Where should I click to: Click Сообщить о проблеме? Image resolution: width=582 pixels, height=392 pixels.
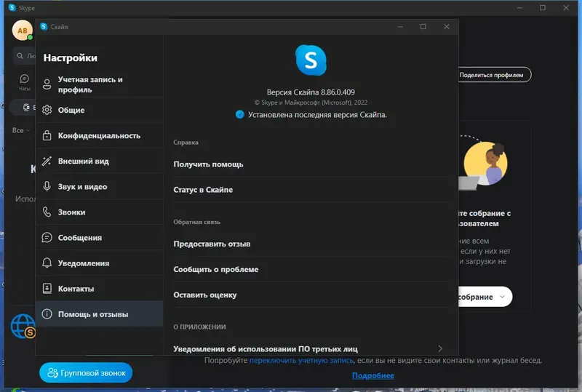311,270
